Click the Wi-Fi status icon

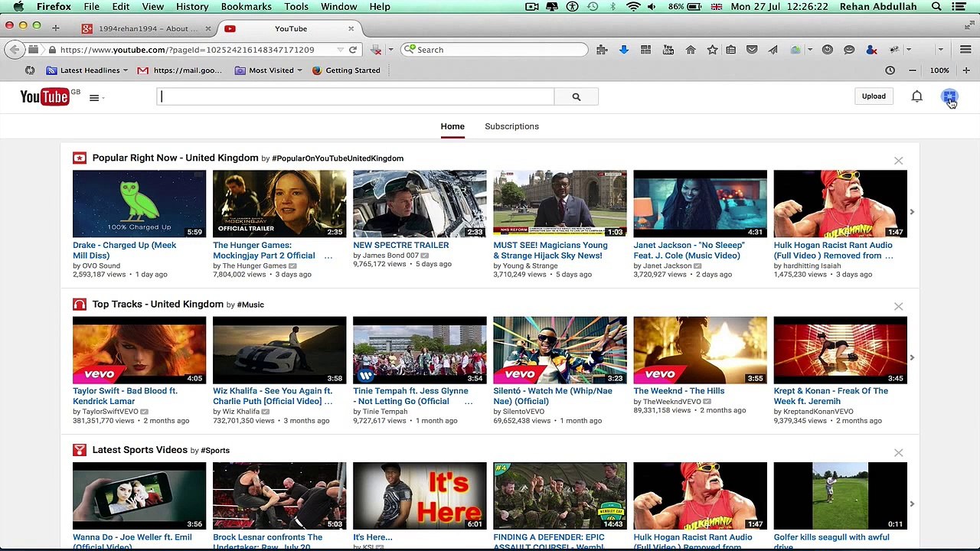(632, 7)
